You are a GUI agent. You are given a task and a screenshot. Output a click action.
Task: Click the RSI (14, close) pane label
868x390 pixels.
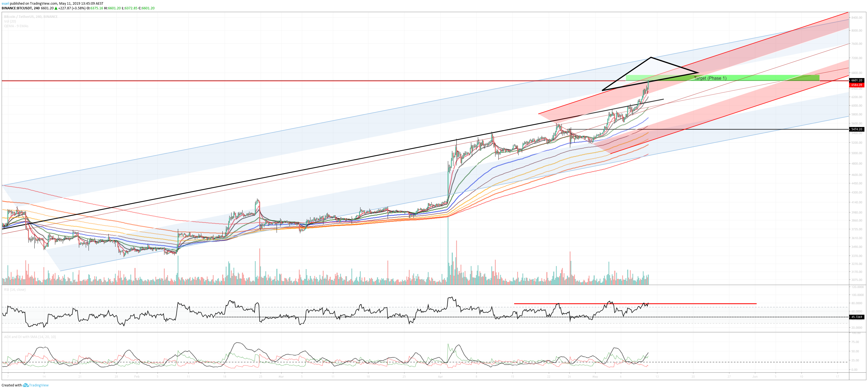(15, 290)
